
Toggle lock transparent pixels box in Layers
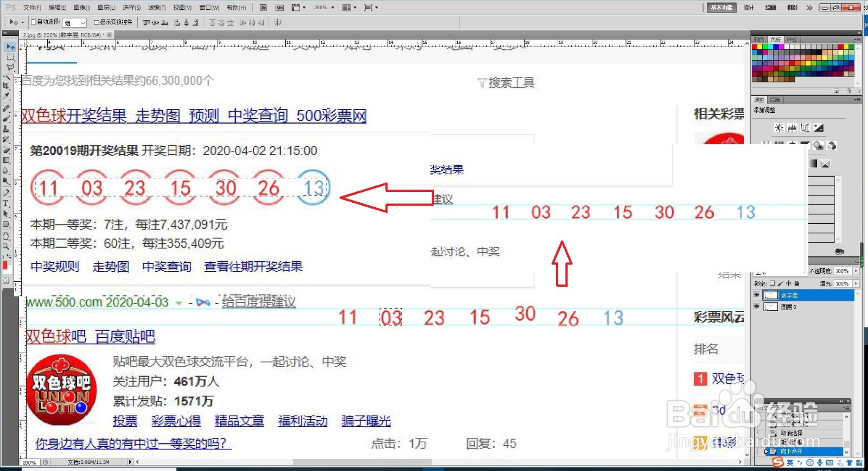coord(773,283)
